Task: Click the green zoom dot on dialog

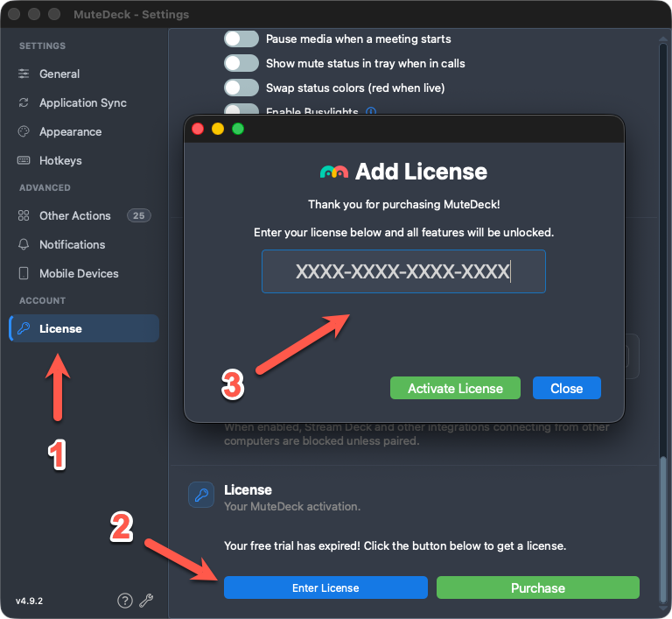Action: [x=238, y=129]
